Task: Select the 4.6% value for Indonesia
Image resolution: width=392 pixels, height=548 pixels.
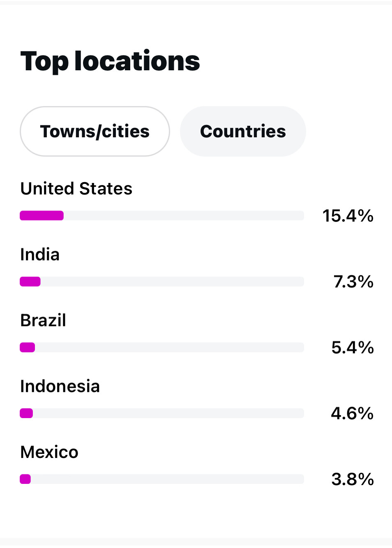Action: (x=352, y=413)
